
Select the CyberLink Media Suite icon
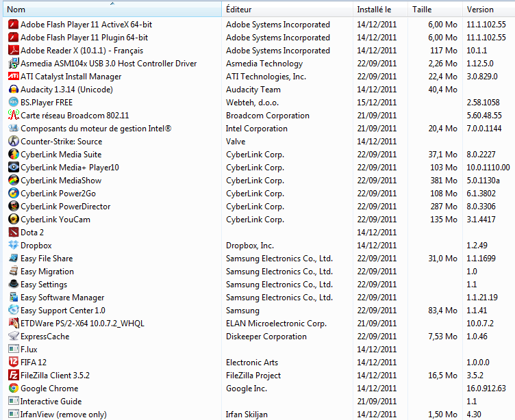(x=14, y=155)
